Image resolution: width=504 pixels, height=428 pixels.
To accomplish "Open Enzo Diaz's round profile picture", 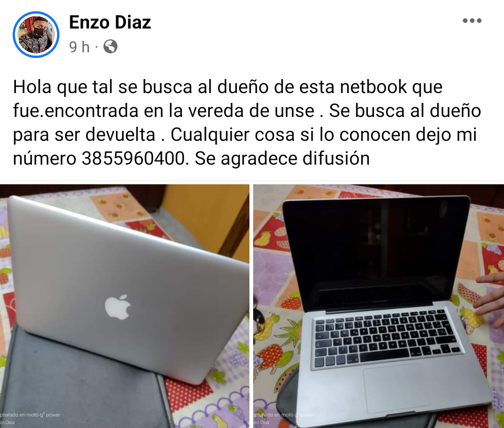I will [36, 35].
